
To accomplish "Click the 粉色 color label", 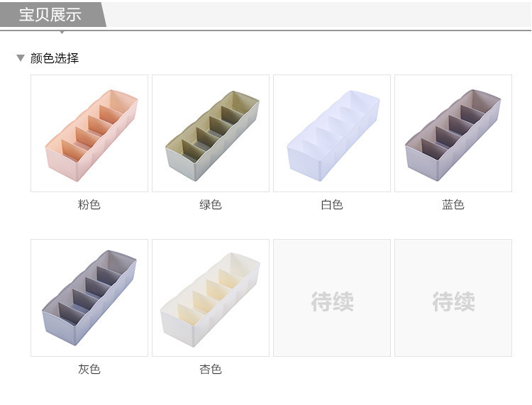I will pos(89,204).
